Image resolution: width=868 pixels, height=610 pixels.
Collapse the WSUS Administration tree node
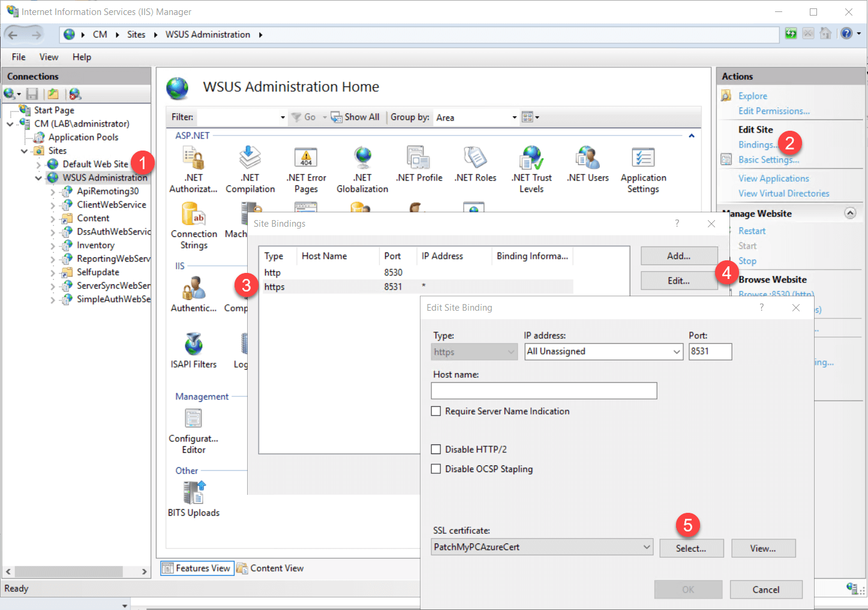click(x=38, y=178)
